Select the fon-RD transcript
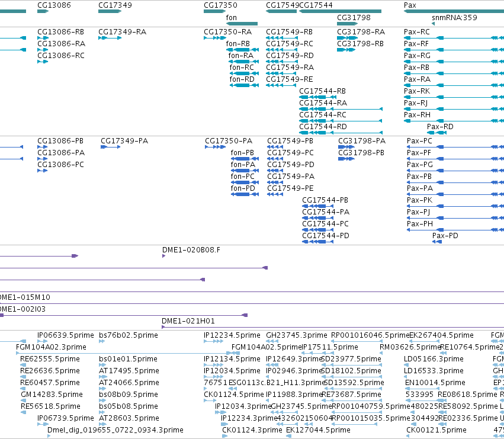 click(x=242, y=79)
